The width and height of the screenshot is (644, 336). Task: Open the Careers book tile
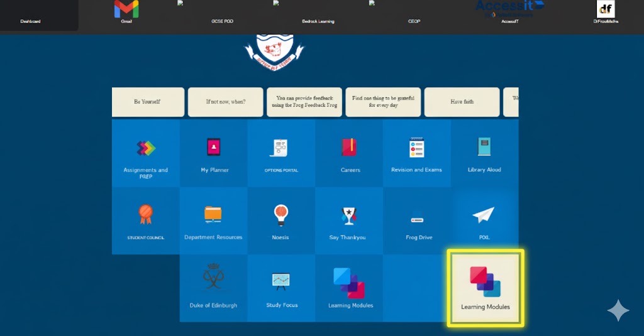coord(349,153)
